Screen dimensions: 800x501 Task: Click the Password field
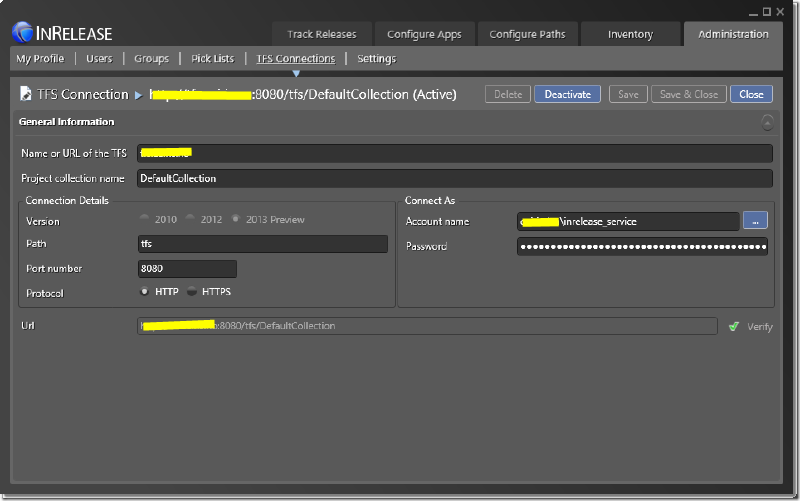642,246
